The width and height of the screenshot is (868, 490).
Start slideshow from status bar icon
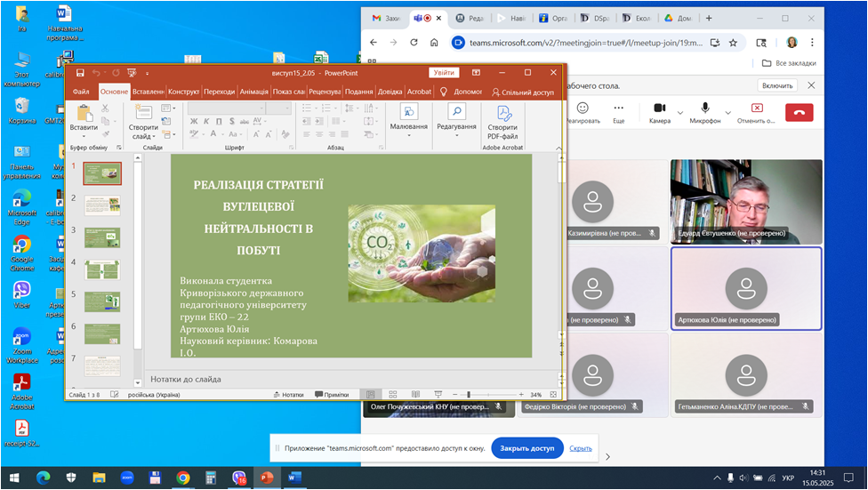436,395
